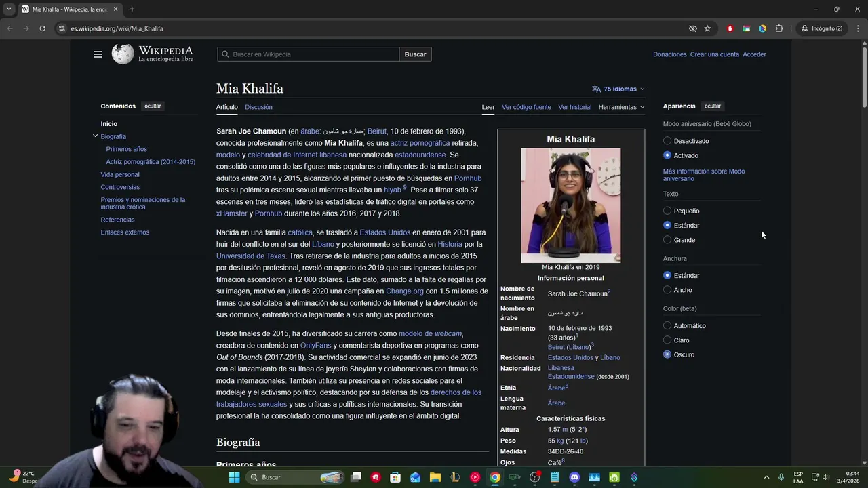Viewport: 868px width, 488px height.
Task: Set color to Automático
Action: tap(667, 326)
